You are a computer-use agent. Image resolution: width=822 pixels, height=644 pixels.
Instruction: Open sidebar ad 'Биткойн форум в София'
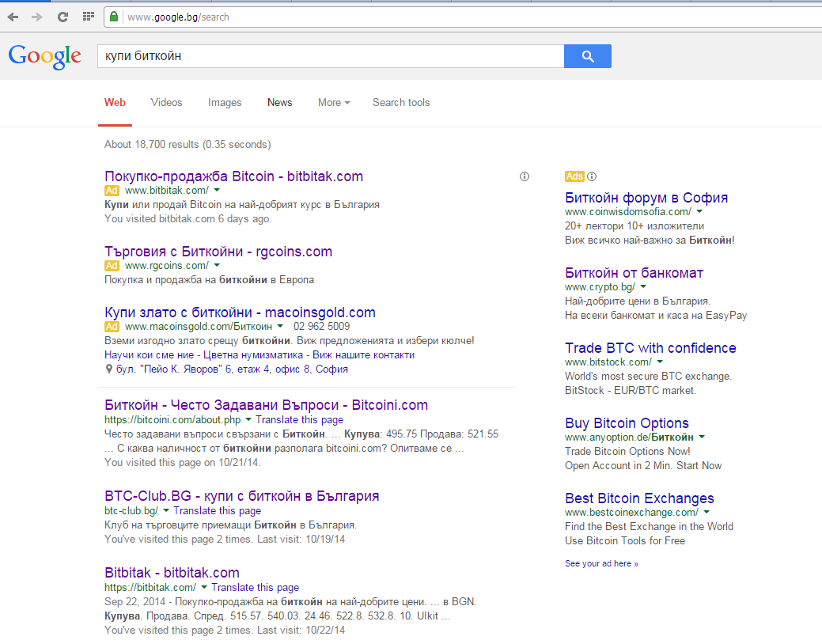[646, 198]
